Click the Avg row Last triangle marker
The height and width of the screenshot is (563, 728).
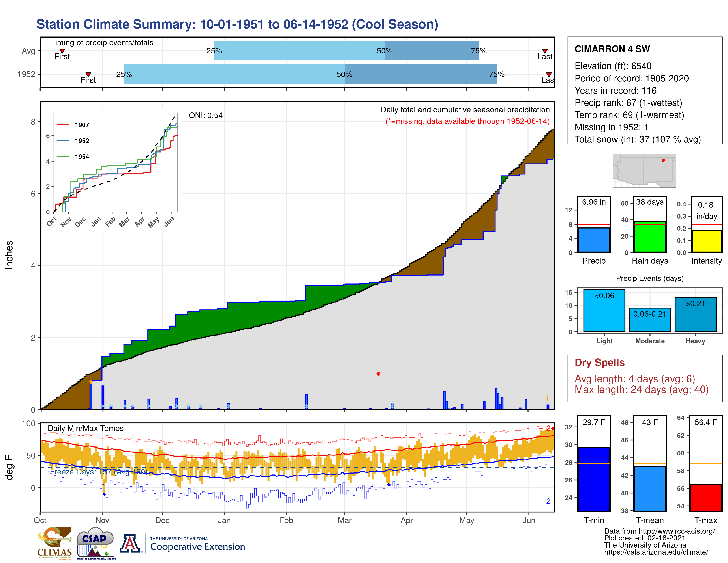[x=545, y=51]
